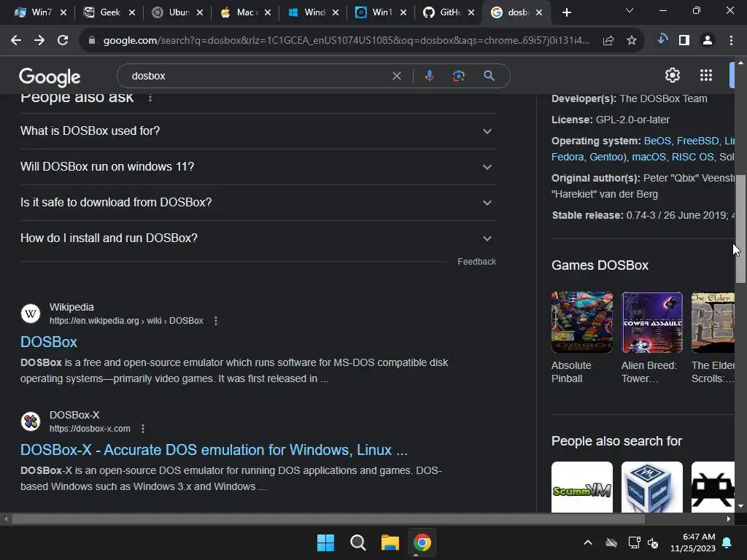
Task: Expand 'Is it safe to download from DOSBox?'
Action: click(258, 203)
